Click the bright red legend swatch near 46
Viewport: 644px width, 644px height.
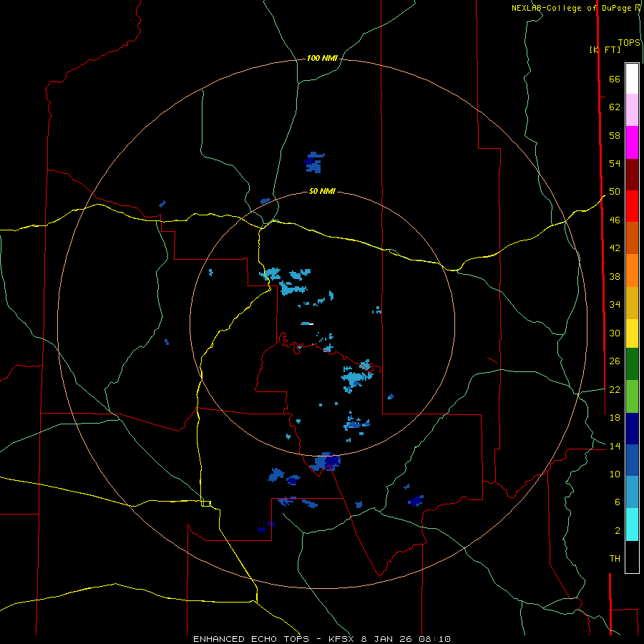632,206
